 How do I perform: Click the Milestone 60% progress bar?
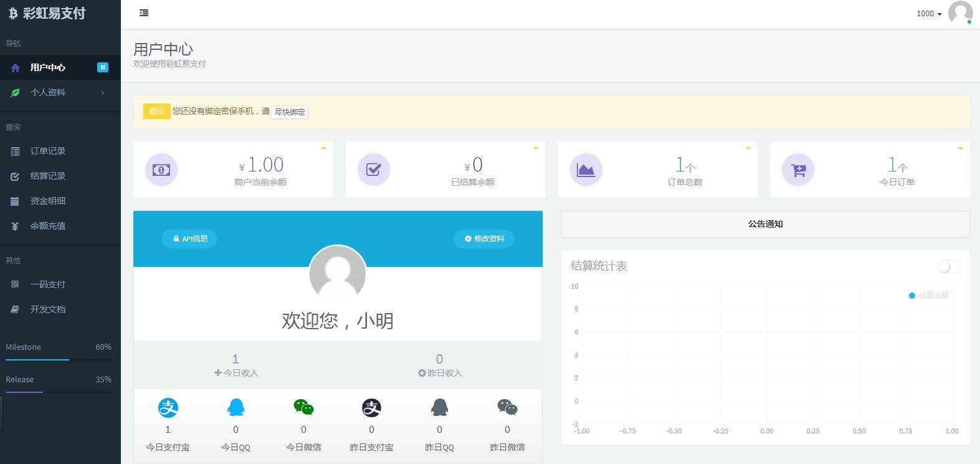[x=59, y=360]
